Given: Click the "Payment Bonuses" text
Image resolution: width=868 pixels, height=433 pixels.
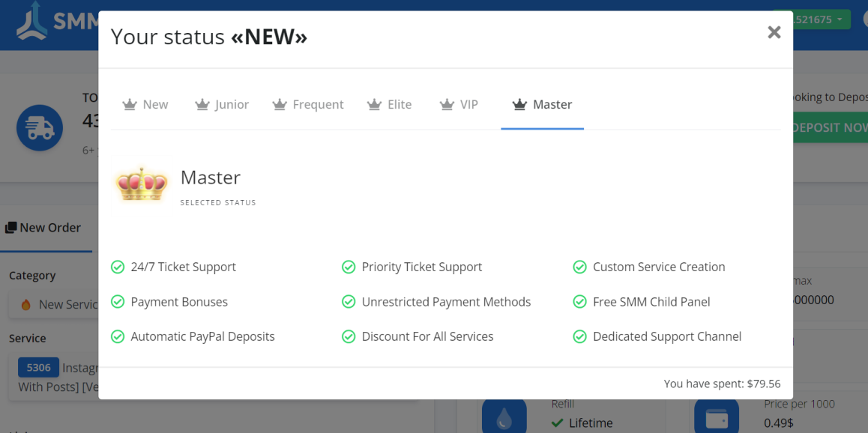Looking at the screenshot, I should click(179, 302).
